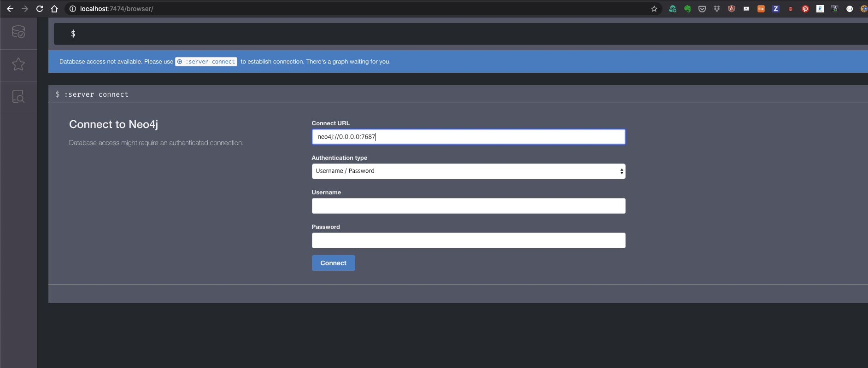Click the browser address bar URL

[117, 9]
